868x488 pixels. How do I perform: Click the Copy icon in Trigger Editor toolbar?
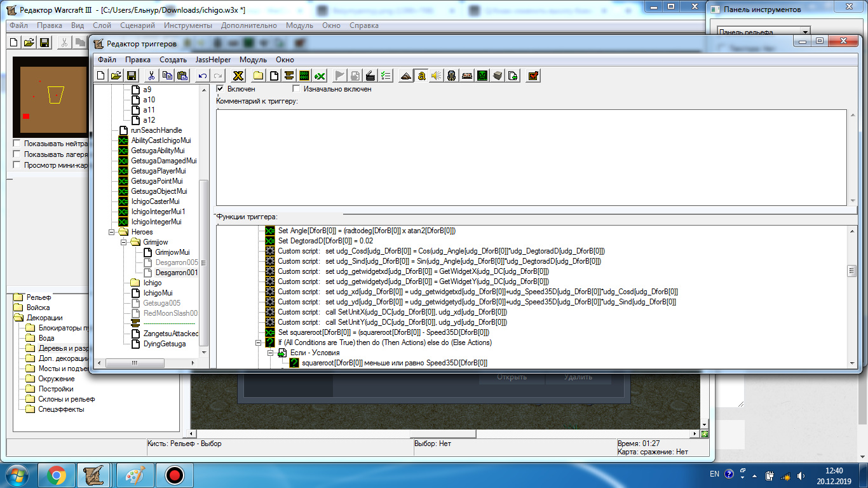click(x=167, y=76)
